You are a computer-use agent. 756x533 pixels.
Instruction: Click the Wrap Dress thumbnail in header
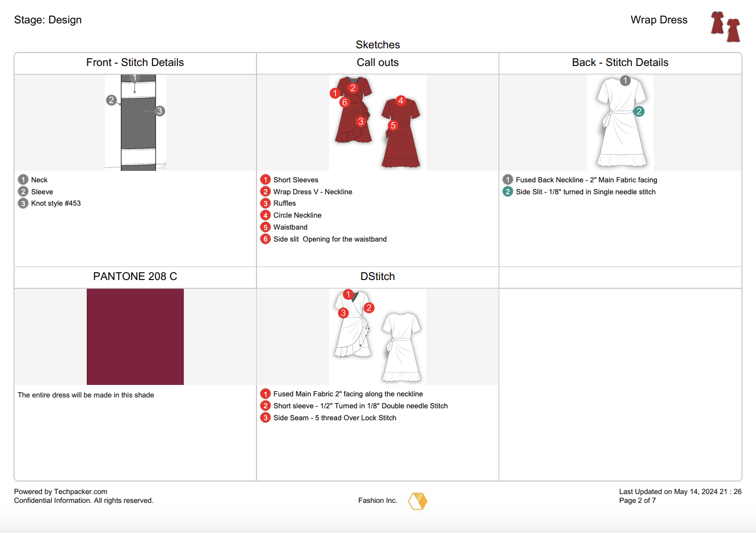(725, 26)
